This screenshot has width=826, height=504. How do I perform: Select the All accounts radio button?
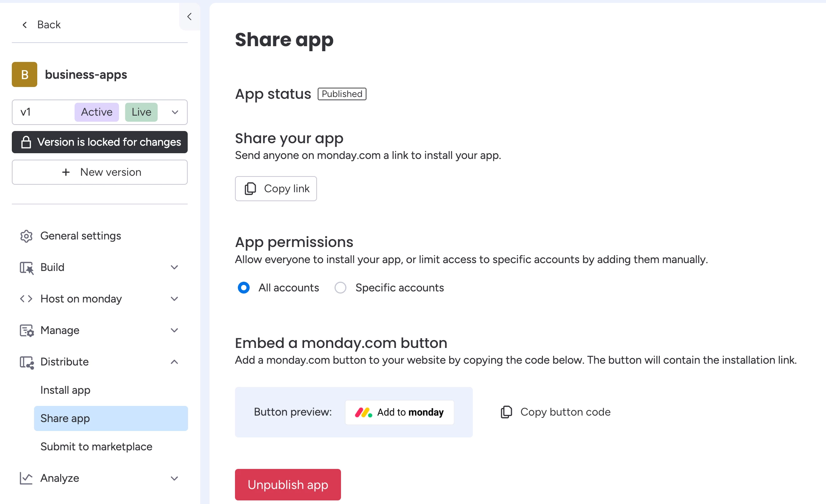coord(244,288)
